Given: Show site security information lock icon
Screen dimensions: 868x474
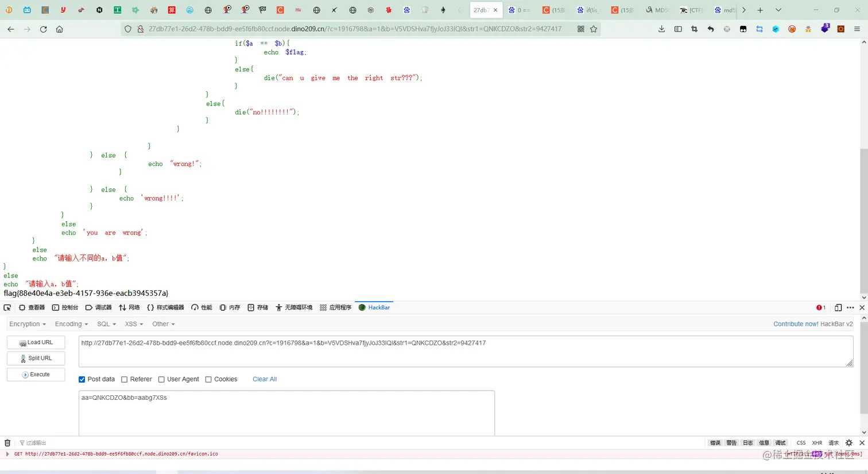Looking at the screenshot, I should pos(140,29).
